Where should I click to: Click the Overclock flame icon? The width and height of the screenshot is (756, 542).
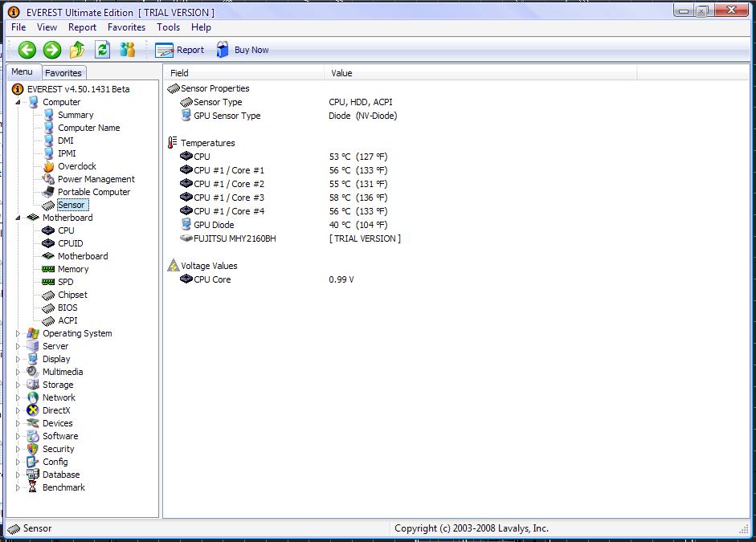point(48,166)
